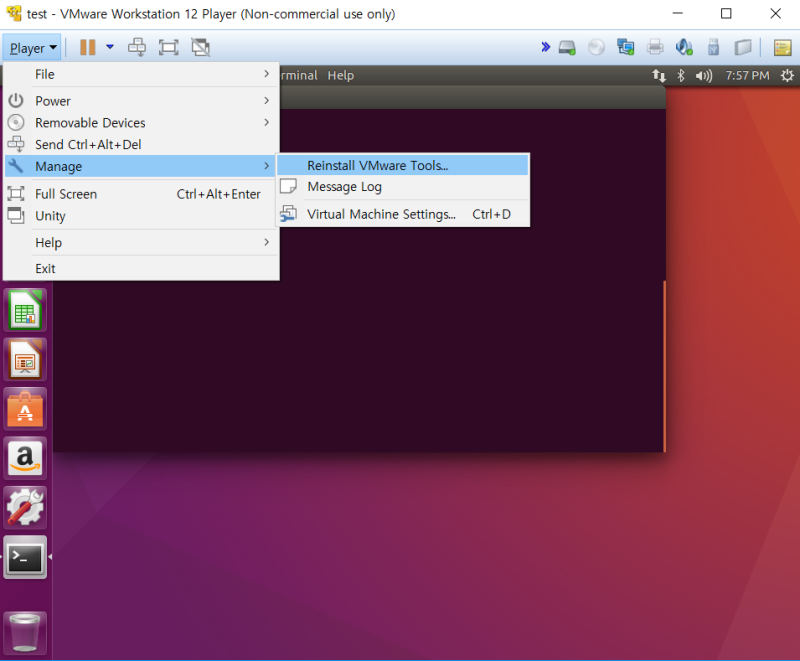Click the gray device icon beside the USB icon

tap(743, 47)
